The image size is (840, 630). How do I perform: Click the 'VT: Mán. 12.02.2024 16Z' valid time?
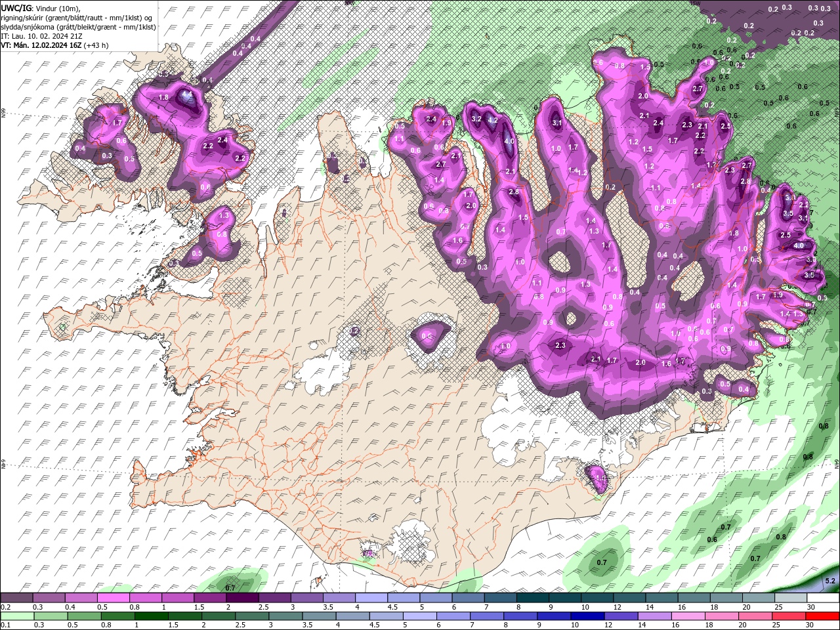coord(41,45)
